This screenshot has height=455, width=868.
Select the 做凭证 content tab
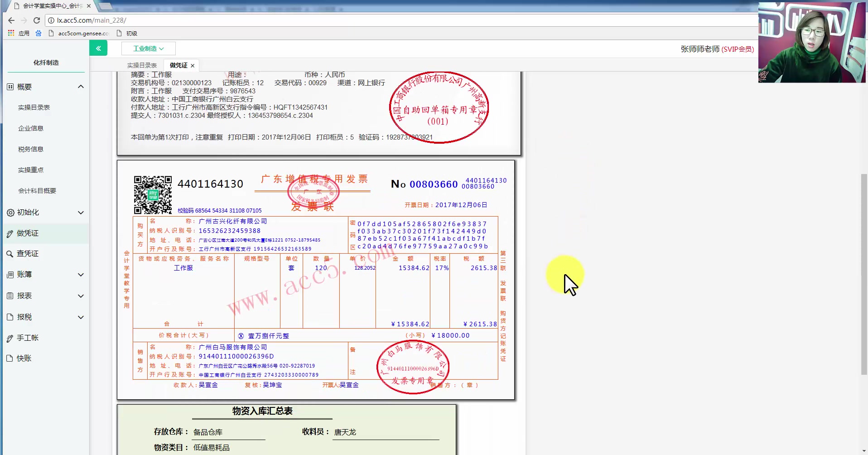(x=178, y=65)
